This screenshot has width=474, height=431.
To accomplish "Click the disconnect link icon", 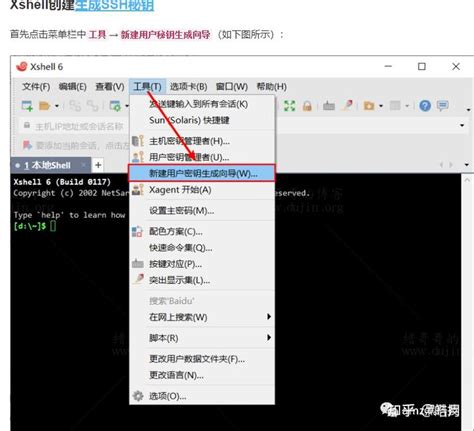I will (x=93, y=106).
